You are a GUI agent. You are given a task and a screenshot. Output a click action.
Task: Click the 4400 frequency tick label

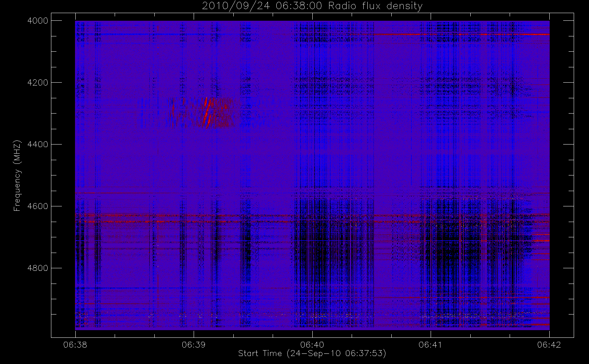coord(38,145)
